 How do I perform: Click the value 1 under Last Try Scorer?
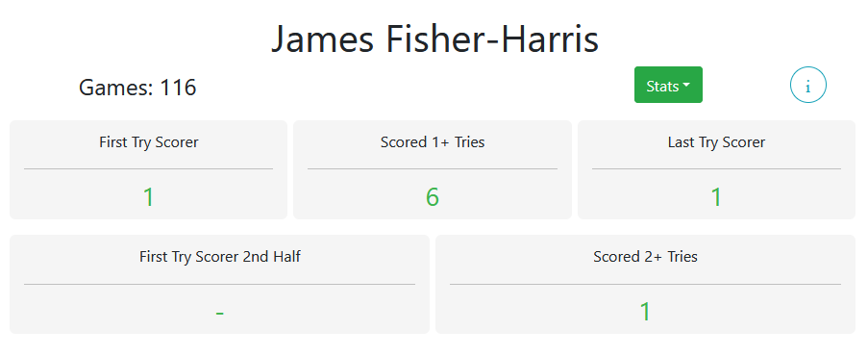point(716,197)
